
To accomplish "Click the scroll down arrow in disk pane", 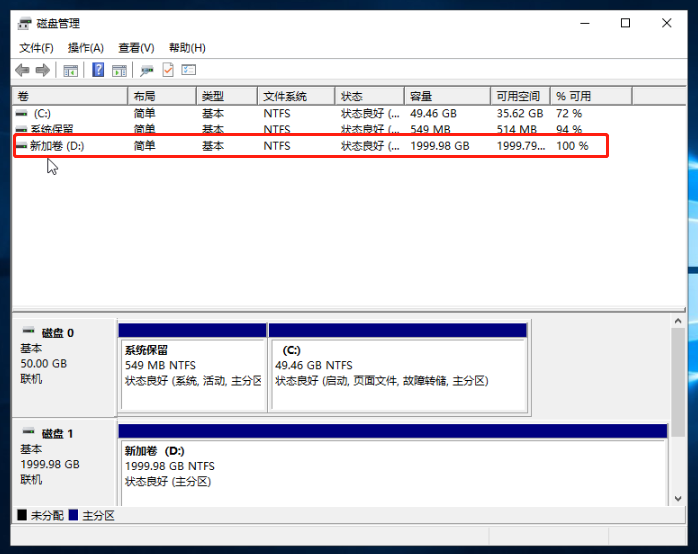I will pyautogui.click(x=678, y=499).
